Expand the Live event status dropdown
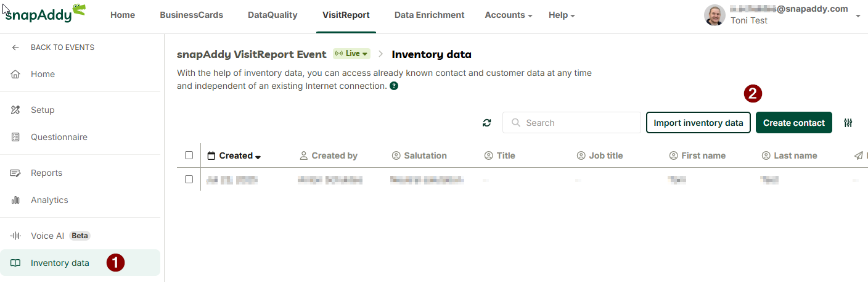 [352, 54]
